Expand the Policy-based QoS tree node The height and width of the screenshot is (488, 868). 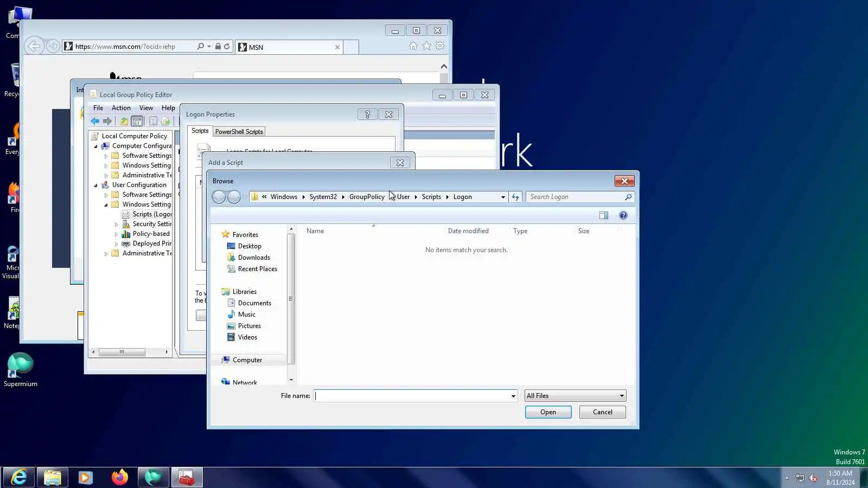point(116,234)
